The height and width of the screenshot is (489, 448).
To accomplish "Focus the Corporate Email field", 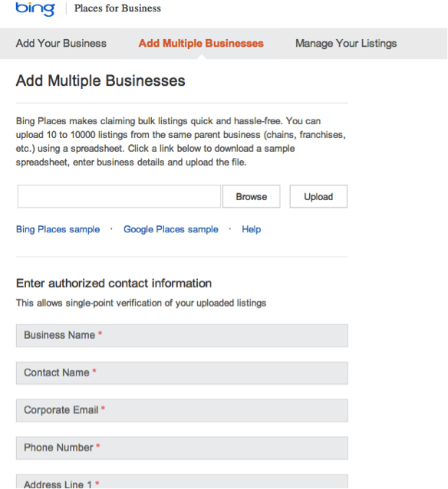I will click(182, 410).
